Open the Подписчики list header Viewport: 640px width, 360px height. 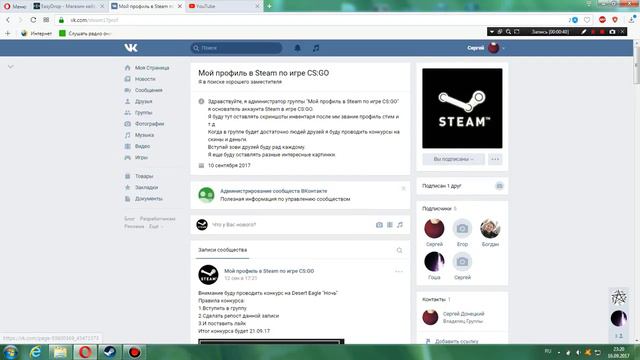pos(439,209)
